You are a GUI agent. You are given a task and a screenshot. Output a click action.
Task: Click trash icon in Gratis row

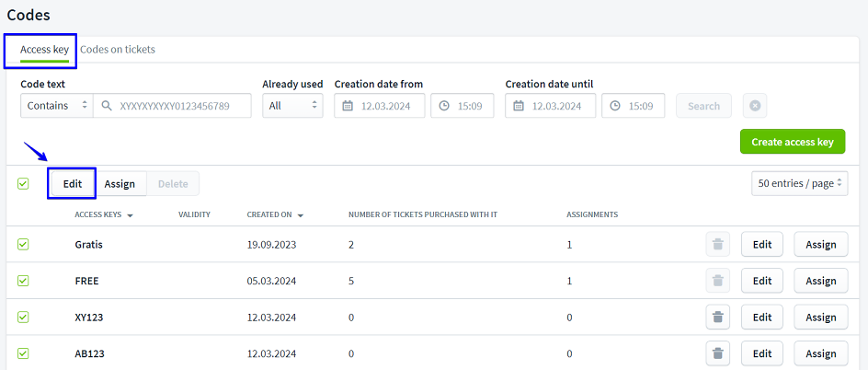pos(718,245)
